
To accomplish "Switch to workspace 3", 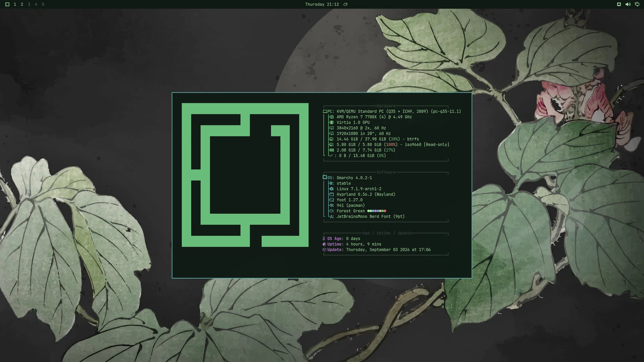I will 29,4.
